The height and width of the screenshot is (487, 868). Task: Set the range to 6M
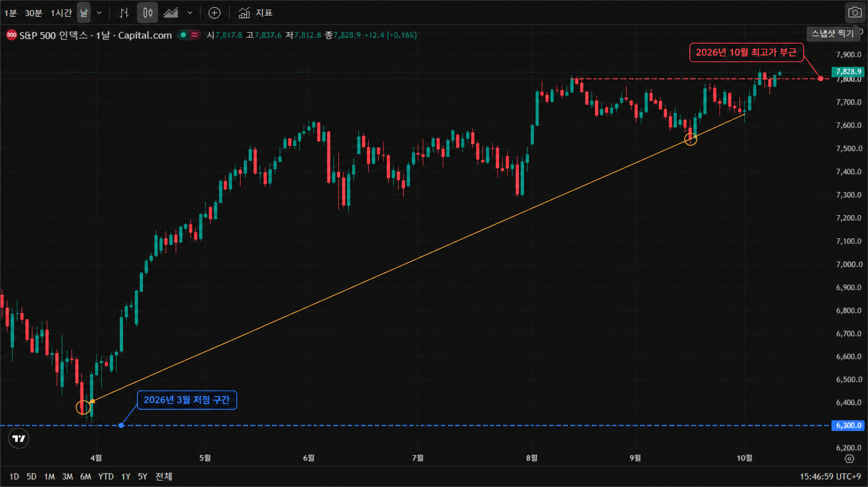click(x=86, y=477)
